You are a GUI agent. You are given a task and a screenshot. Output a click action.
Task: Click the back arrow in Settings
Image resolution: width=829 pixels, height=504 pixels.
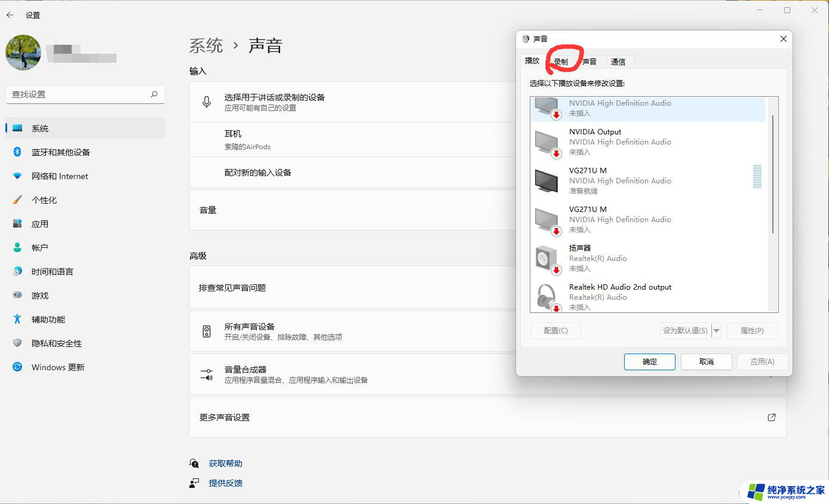point(10,15)
